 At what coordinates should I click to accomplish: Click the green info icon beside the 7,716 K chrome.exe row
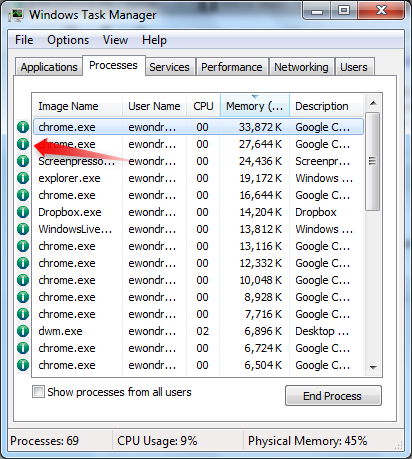pyautogui.click(x=23, y=314)
